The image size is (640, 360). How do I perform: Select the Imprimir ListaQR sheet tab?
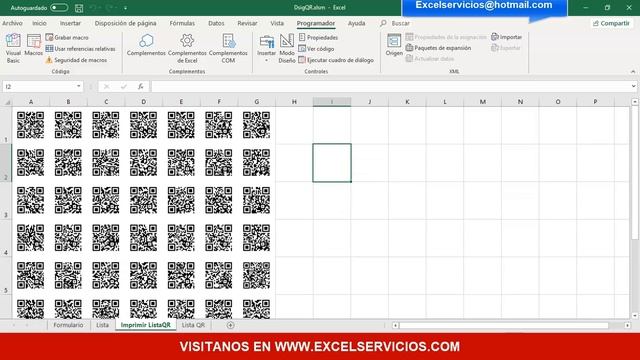click(x=146, y=325)
